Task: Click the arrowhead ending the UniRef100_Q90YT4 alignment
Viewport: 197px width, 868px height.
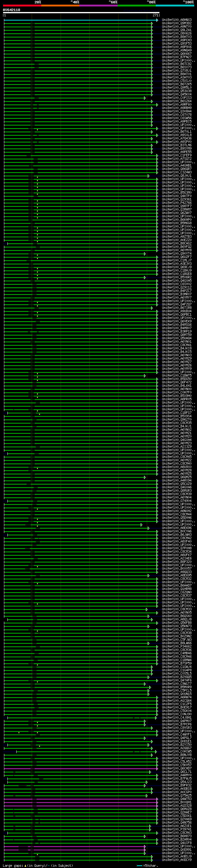Action: (x=145, y=254)
